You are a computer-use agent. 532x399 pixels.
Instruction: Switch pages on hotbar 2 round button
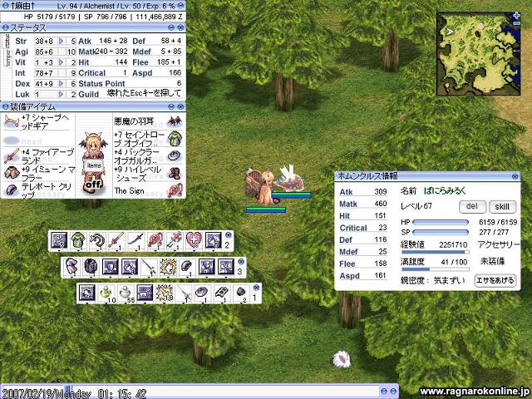coord(229,234)
